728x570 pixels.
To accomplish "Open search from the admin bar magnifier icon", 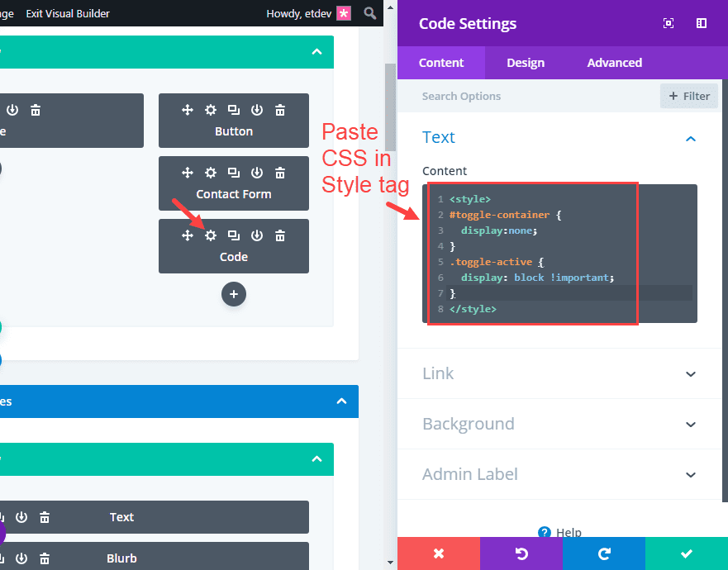I will pyautogui.click(x=369, y=13).
